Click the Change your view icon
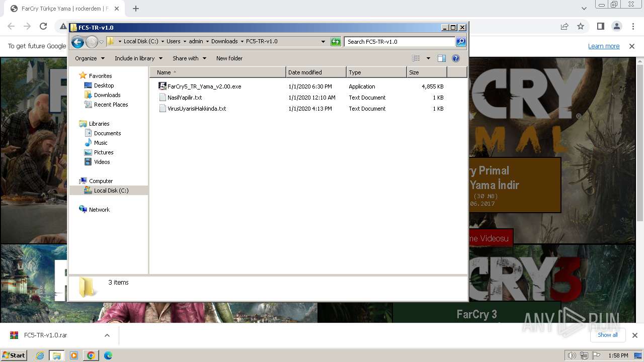This screenshot has height=362, width=644. (x=416, y=58)
